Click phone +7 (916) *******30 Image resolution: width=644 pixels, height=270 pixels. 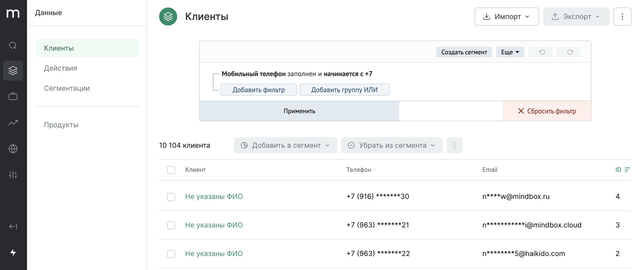point(378,196)
